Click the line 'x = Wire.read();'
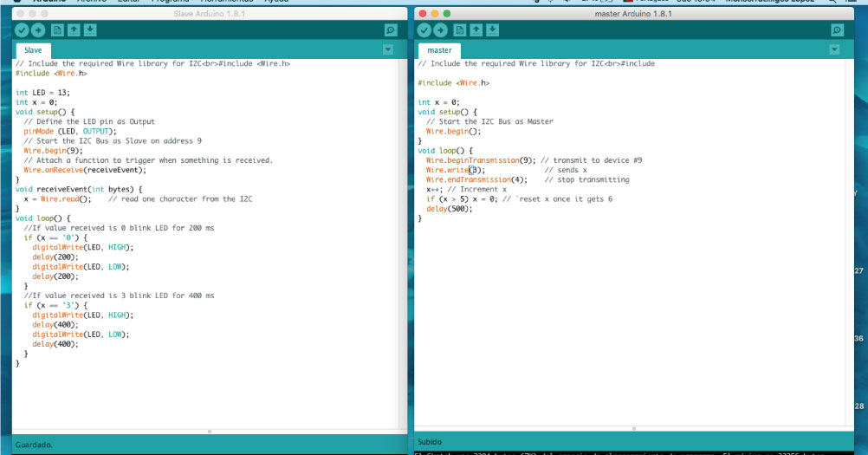 57,199
